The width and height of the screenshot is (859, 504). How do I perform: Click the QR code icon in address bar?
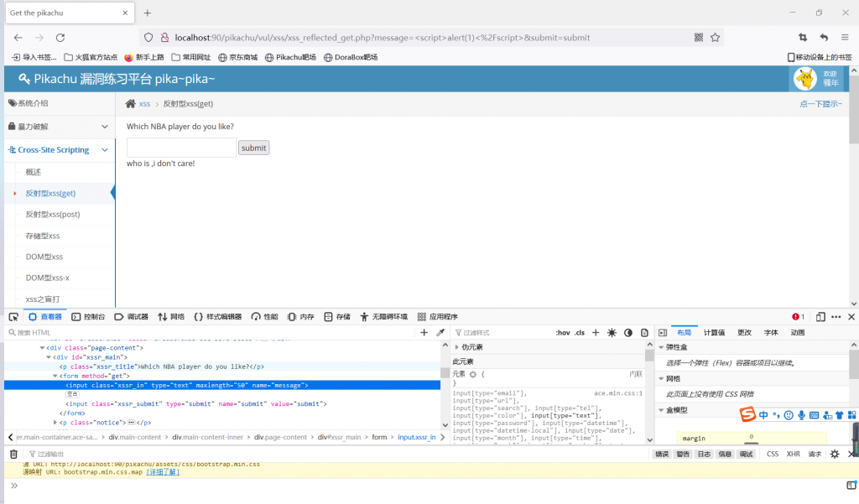[699, 38]
